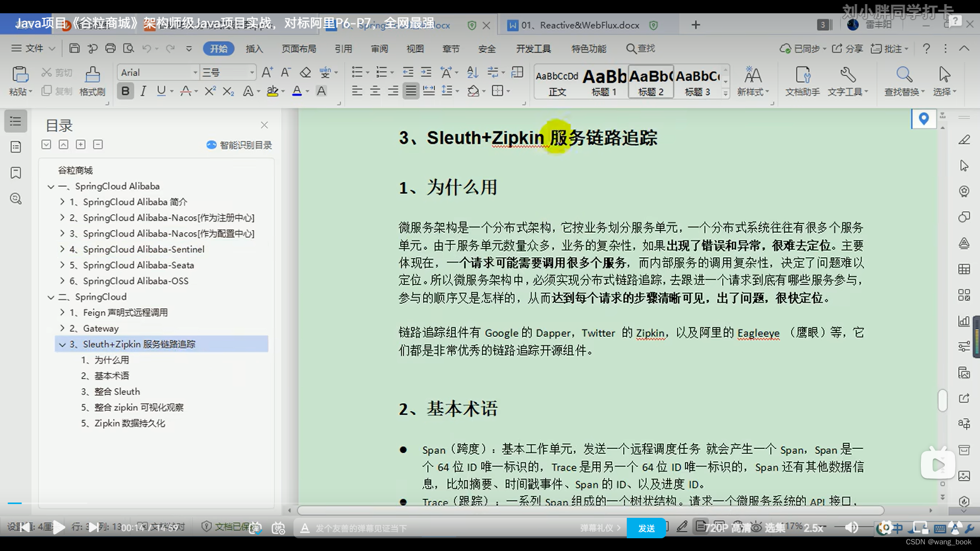Screen dimensions: 980x551
Task: Open the Outline panel icon in left sidebar
Action: pos(16,121)
